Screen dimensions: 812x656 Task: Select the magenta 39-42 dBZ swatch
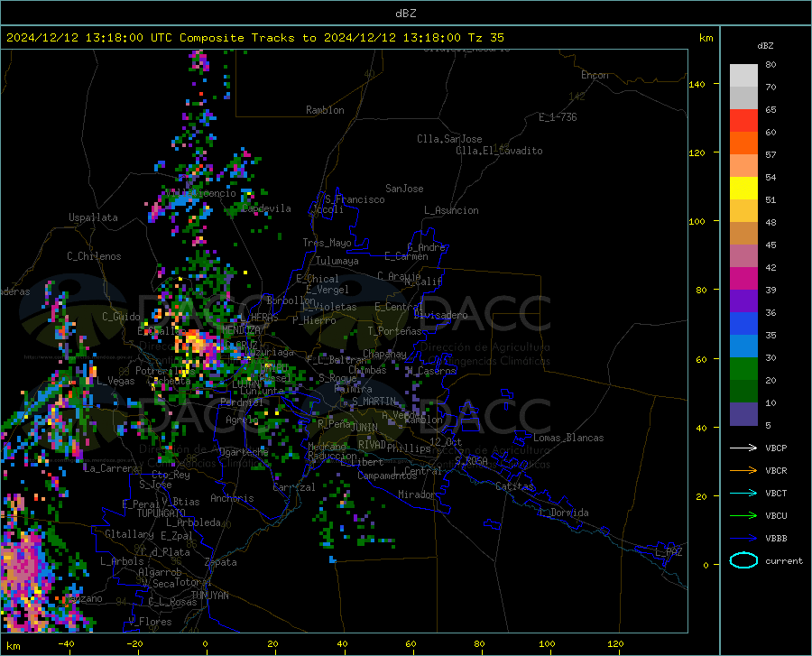click(743, 279)
